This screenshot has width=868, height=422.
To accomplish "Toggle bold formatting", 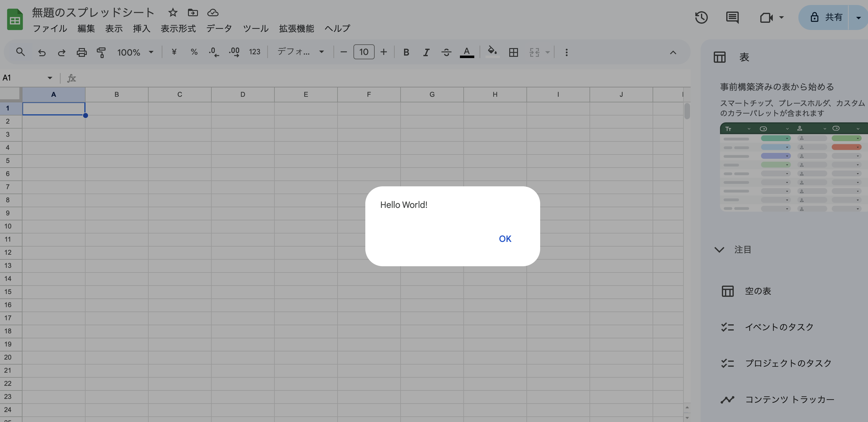I will pos(406,52).
